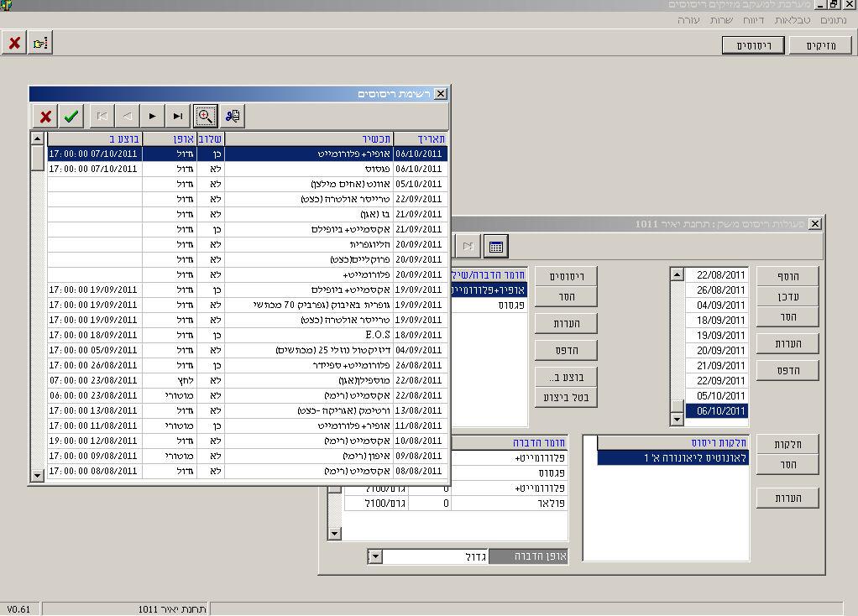Open the calendar grid icon in background window
The height and width of the screenshot is (616, 858).
coord(496,246)
